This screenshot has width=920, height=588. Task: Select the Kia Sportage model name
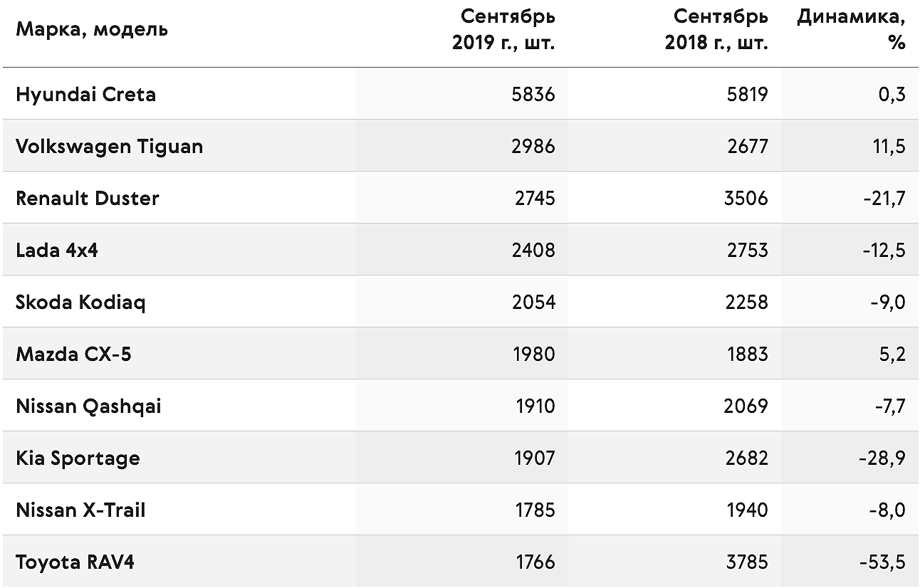[x=78, y=458]
